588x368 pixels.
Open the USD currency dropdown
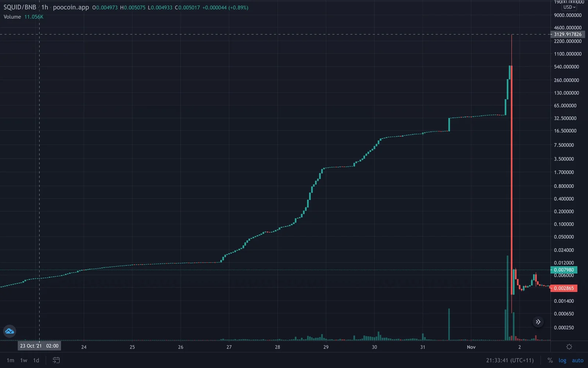pyautogui.click(x=569, y=7)
